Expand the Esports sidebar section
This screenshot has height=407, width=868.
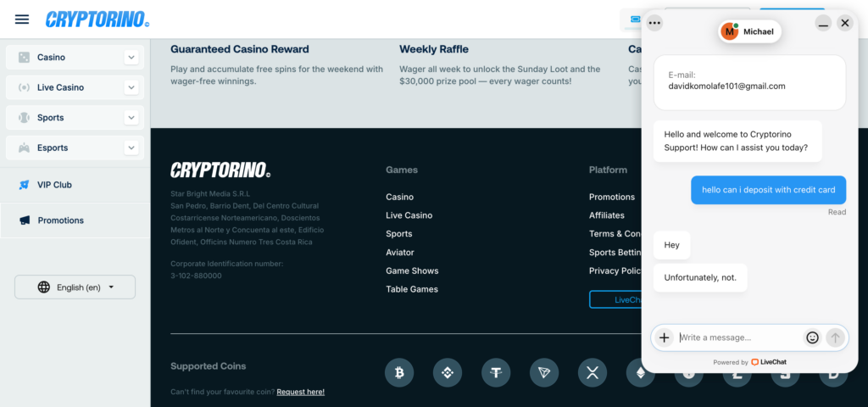click(x=131, y=148)
